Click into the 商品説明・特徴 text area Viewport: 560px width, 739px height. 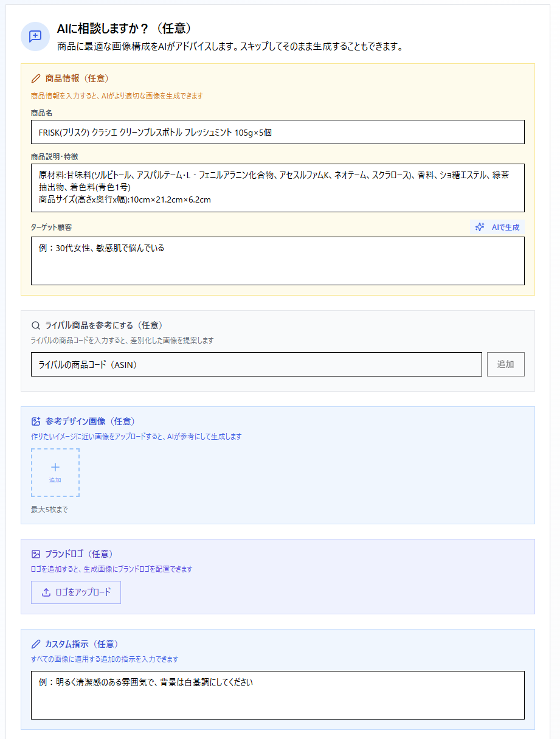point(277,187)
